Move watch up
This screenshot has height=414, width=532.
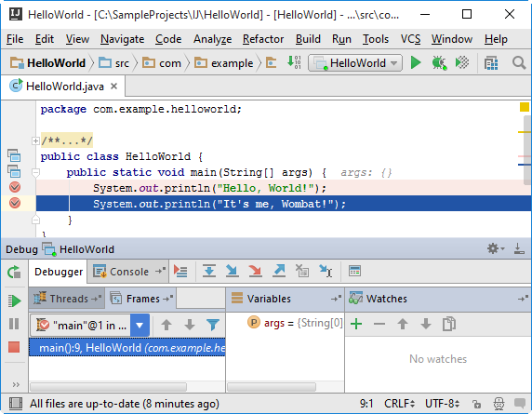403,324
